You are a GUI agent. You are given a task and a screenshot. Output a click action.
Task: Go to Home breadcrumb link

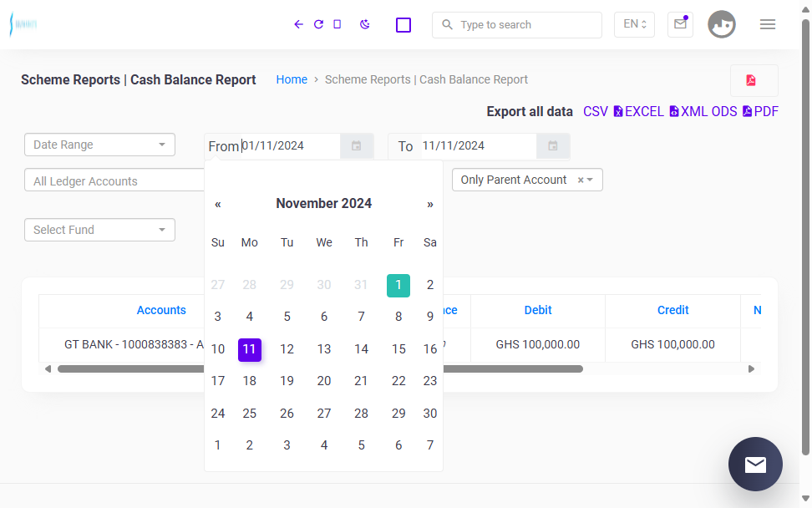[x=292, y=79]
